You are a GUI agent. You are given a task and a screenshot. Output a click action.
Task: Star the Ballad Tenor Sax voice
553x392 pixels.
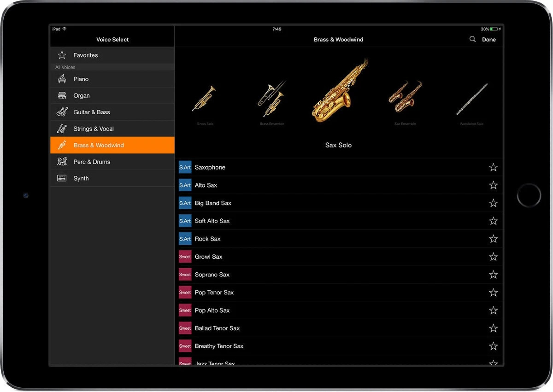pyautogui.click(x=493, y=328)
